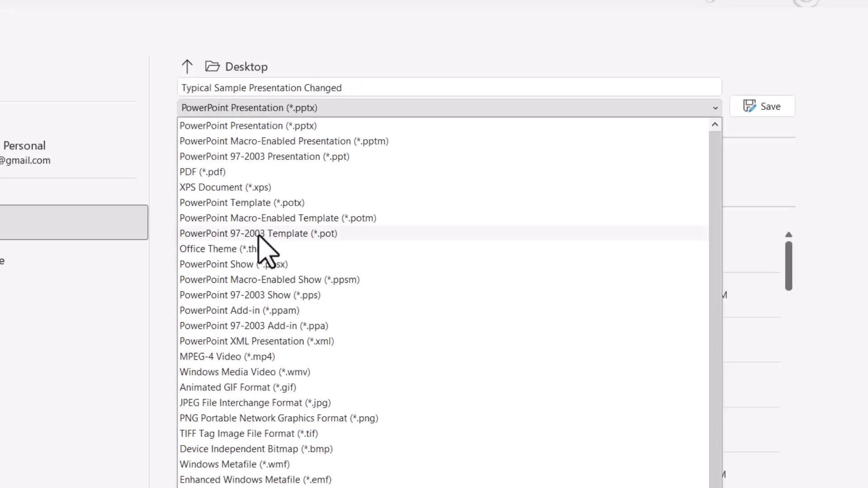Click the highlighted sidebar location item
Image resolution: width=868 pixels, height=488 pixels.
74,222
